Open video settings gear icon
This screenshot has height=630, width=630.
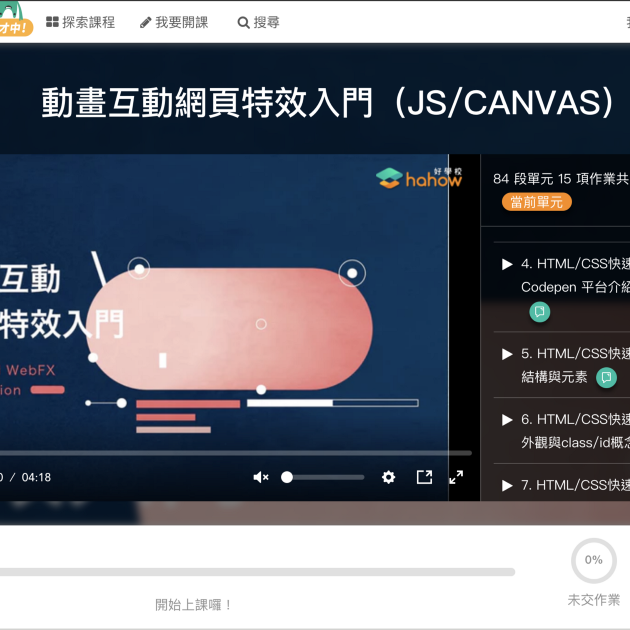tap(389, 477)
